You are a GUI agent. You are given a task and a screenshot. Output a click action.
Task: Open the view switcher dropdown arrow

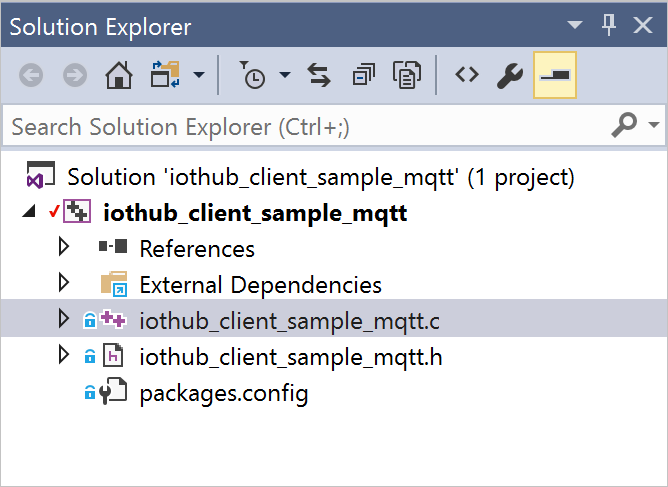tap(198, 76)
